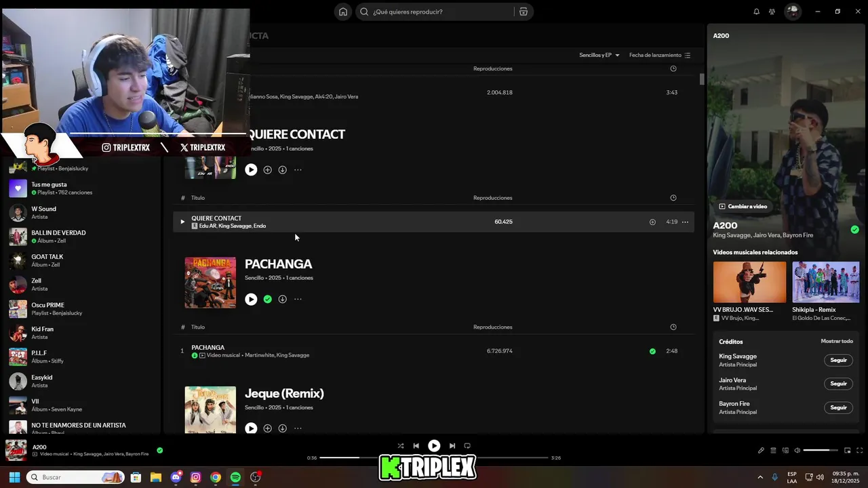
Task: Follow Bayron Fire in credits
Action: pyautogui.click(x=838, y=407)
